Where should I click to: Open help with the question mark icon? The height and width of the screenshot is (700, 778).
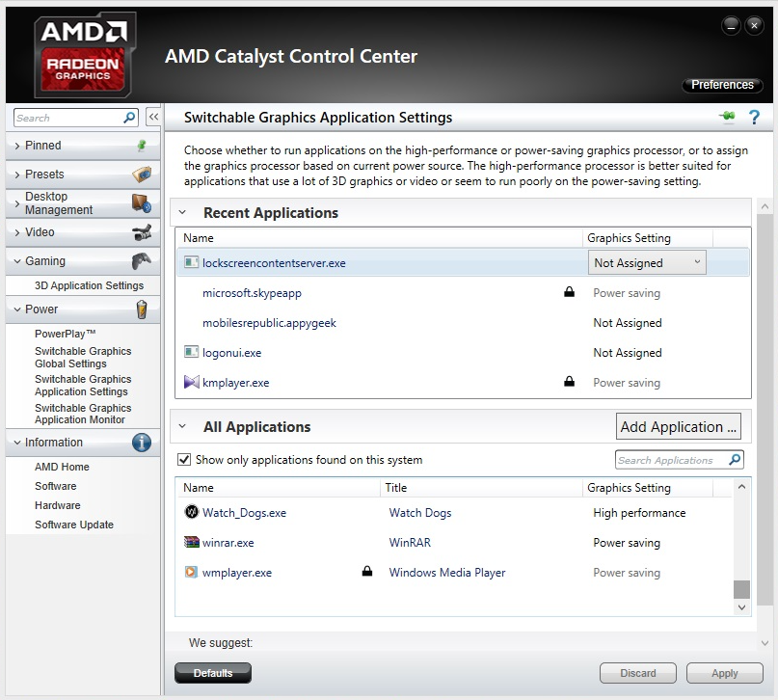(x=754, y=117)
